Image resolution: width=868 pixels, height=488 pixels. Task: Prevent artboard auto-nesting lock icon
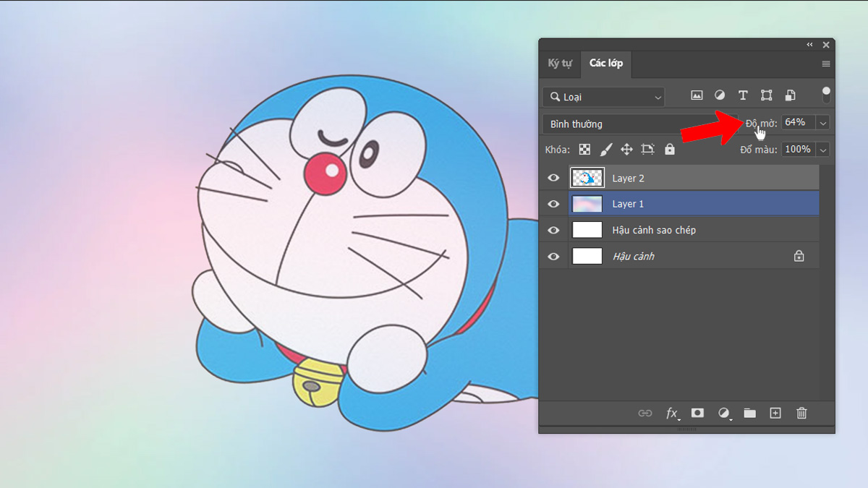[x=647, y=149]
